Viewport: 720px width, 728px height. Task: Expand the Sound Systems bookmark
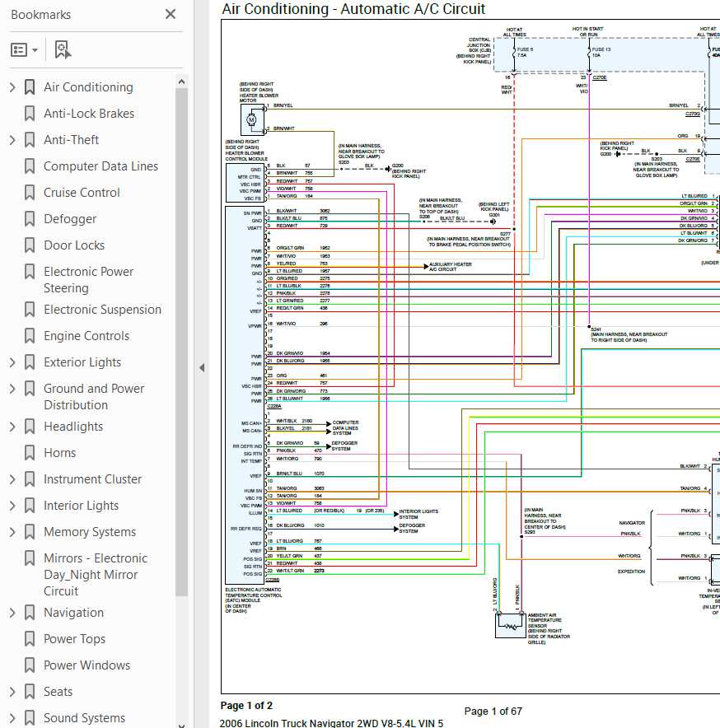12,718
